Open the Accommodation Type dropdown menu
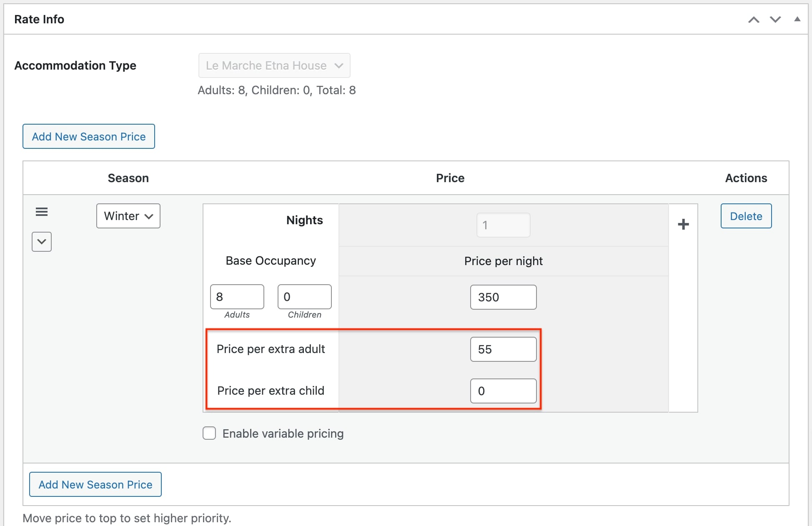The width and height of the screenshot is (812, 526). (274, 66)
